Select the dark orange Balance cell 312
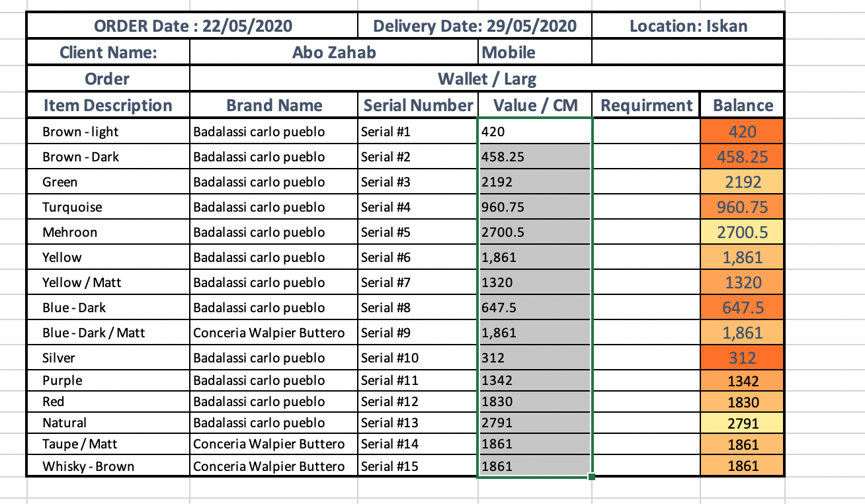Viewport: 865px width, 504px height. (x=742, y=358)
